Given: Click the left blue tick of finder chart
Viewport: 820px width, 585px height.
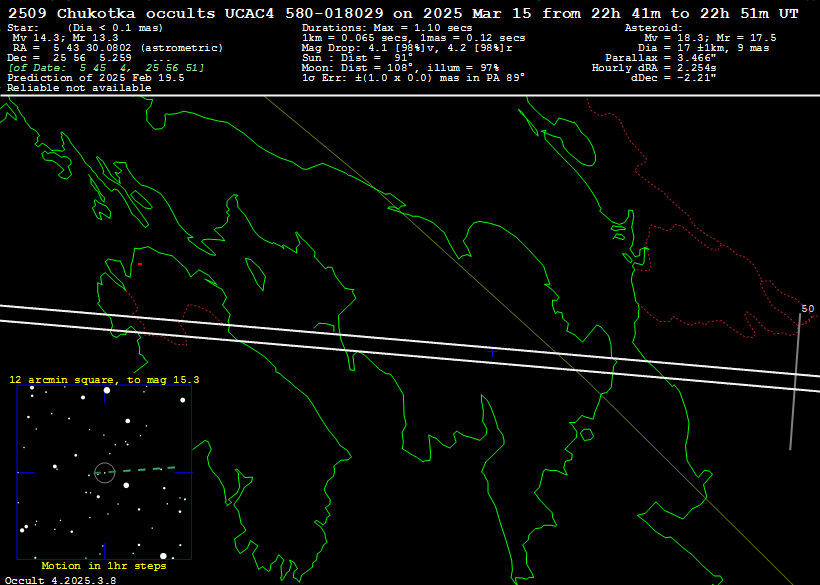Looking at the screenshot, I should click(x=26, y=472).
